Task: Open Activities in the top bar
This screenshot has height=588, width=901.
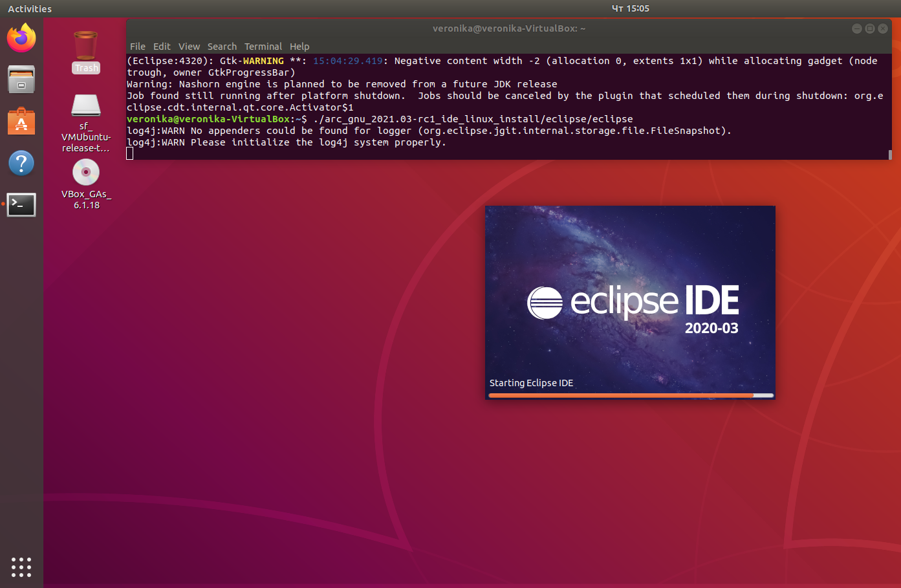Action: 29,8
